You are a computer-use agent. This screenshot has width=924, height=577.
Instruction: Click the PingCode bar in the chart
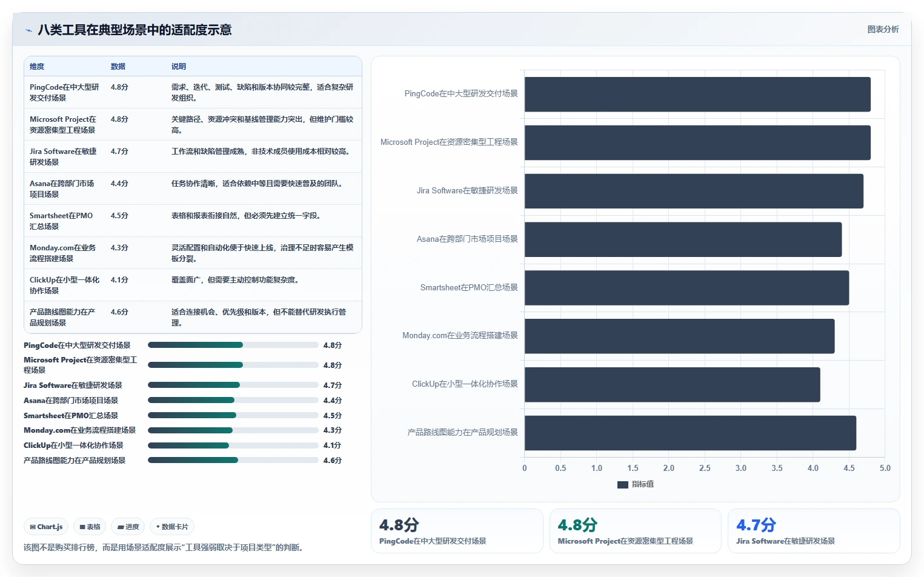click(x=697, y=94)
